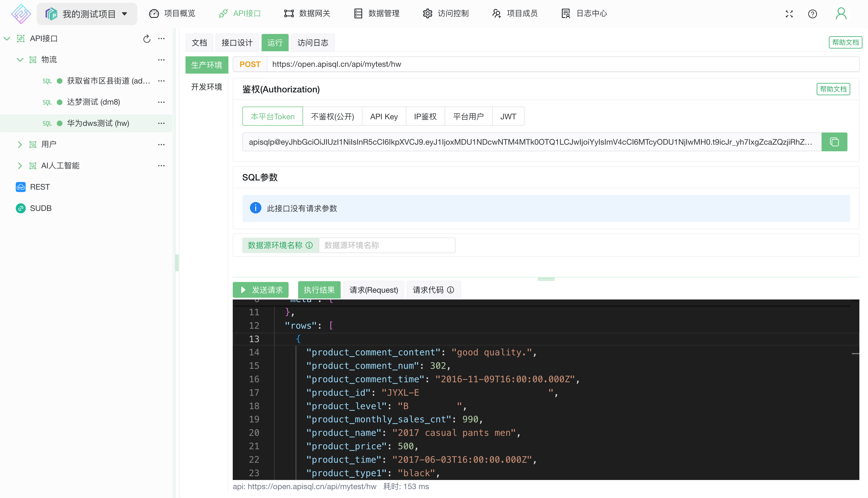Select JWT auth option
The width and height of the screenshot is (868, 498).
(508, 117)
